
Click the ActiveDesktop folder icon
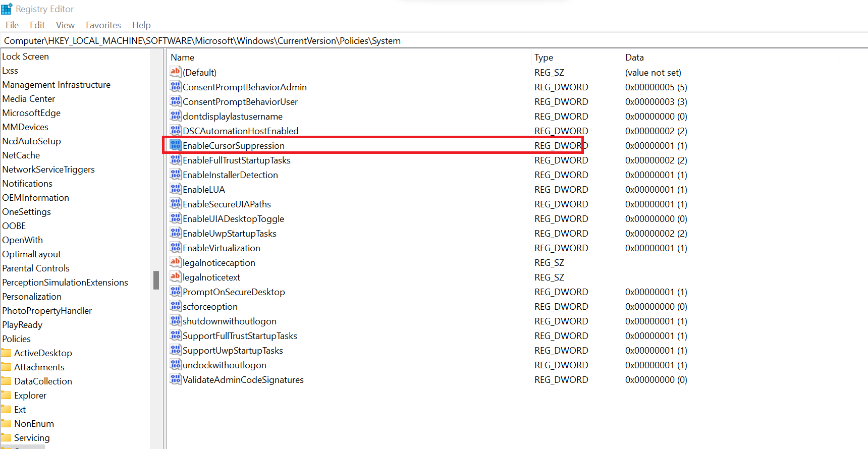[x=7, y=353]
